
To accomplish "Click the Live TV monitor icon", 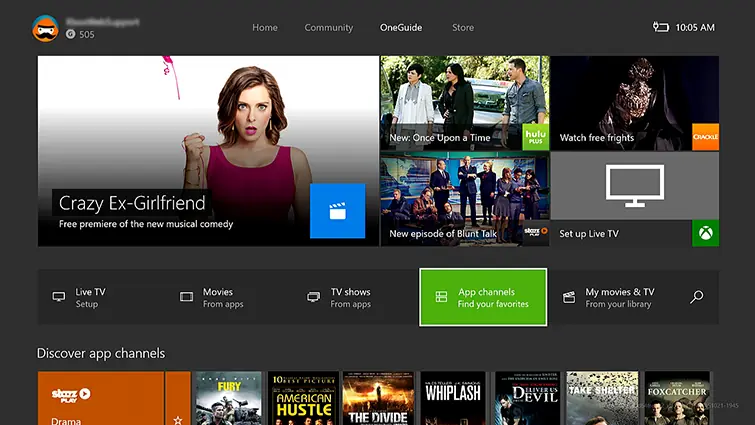I will click(x=59, y=297).
